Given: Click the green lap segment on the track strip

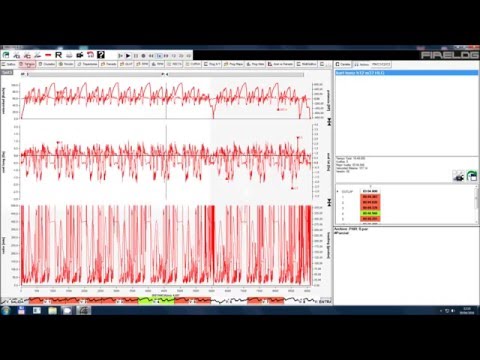Looking at the screenshot, I should [x=156, y=301].
